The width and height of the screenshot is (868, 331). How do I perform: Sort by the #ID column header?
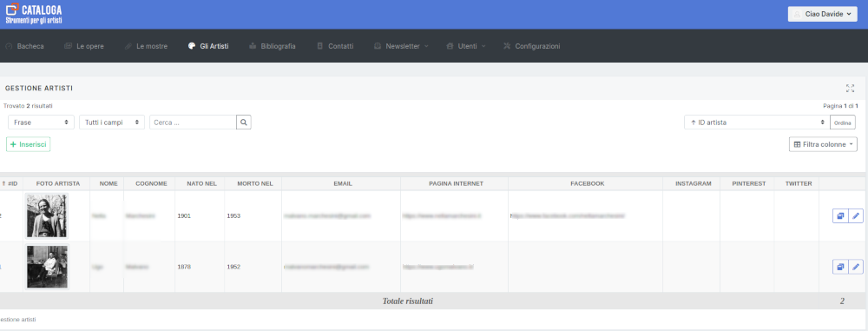(x=10, y=183)
